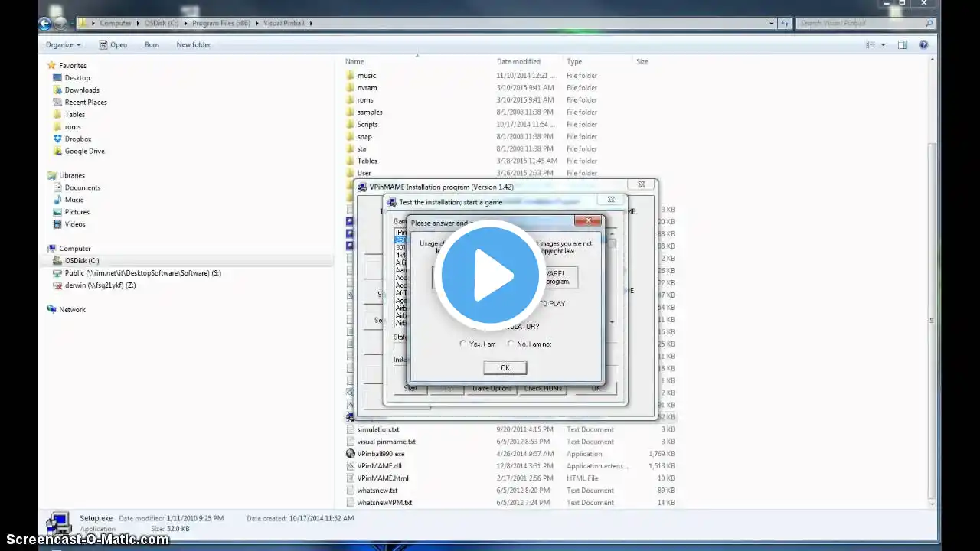Expand the Computer breadcrumb arrow
This screenshot has width=980, height=551.
coord(138,24)
